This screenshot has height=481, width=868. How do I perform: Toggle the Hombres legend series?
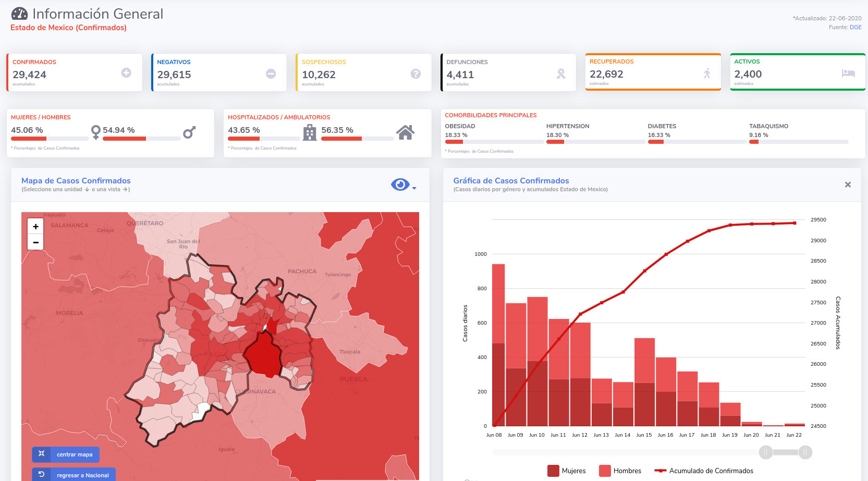click(x=620, y=471)
